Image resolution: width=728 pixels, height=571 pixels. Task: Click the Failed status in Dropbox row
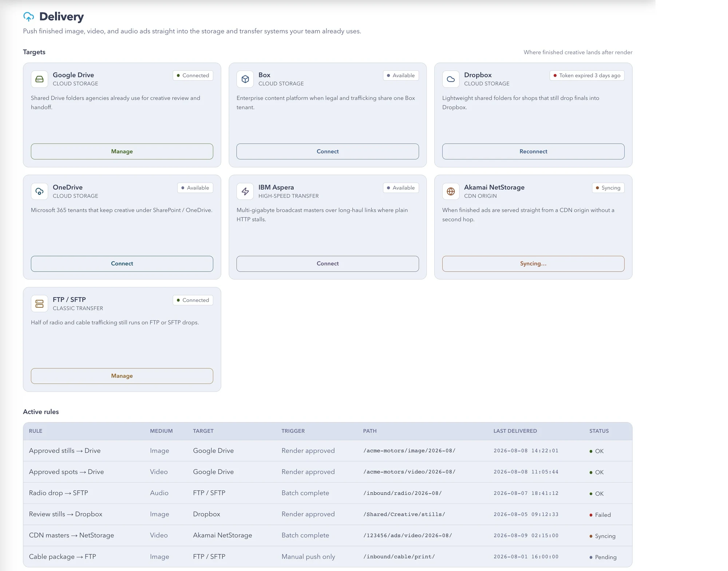tap(600, 515)
